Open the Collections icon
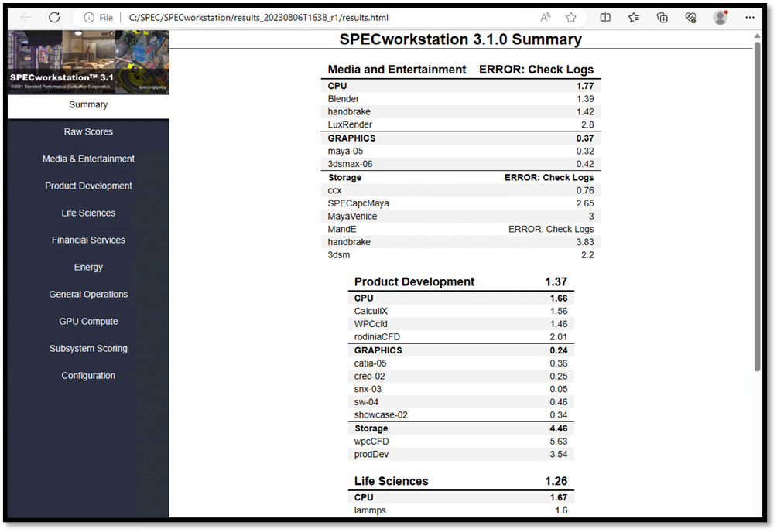Image resolution: width=777 pixels, height=532 pixels. click(662, 17)
